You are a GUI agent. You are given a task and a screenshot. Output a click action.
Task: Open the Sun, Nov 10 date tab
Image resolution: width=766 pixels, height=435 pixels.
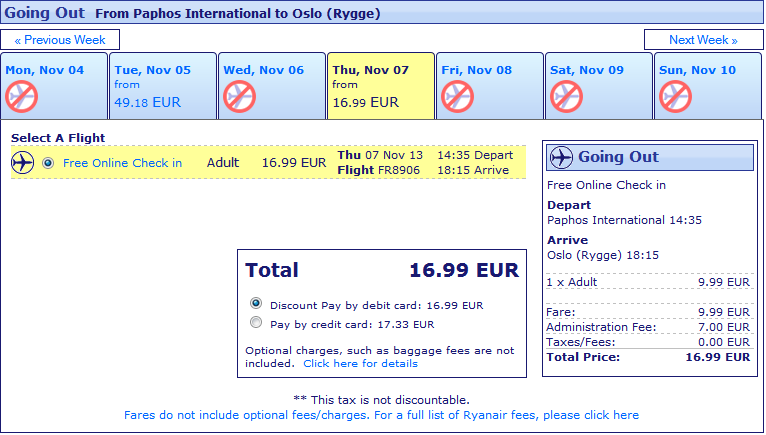click(708, 86)
